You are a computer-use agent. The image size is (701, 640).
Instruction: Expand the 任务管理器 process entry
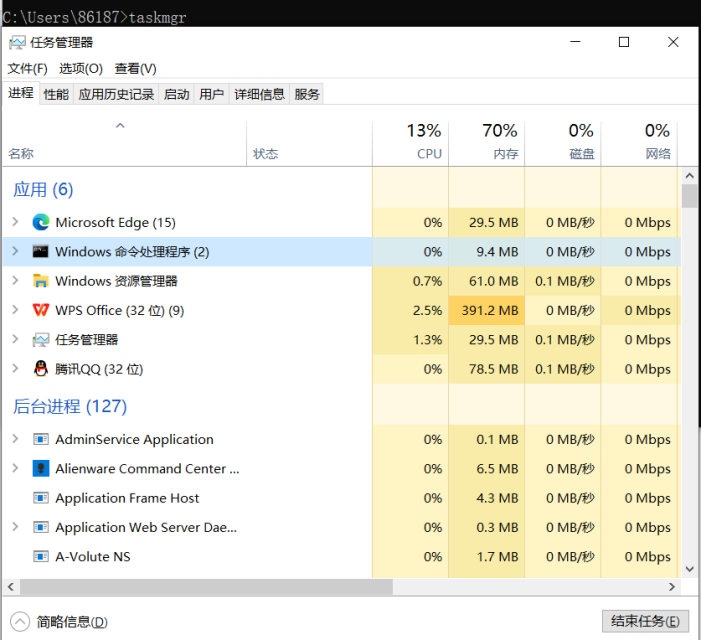pyautogui.click(x=15, y=339)
